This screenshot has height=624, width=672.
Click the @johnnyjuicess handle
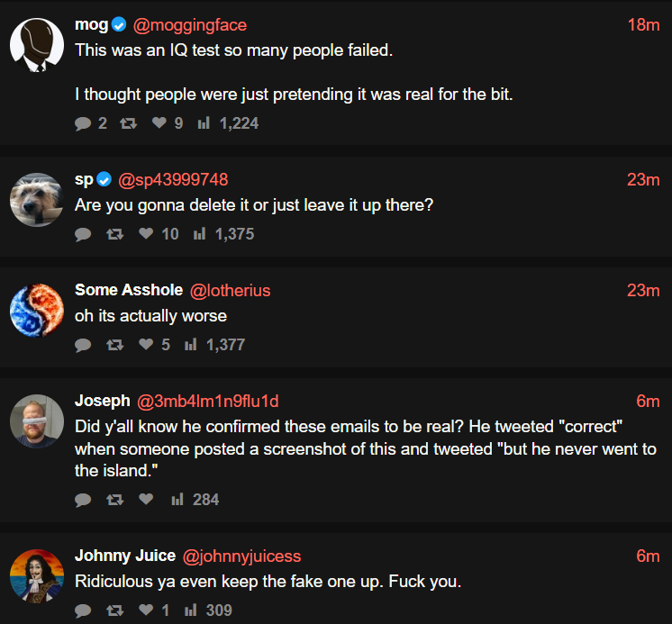242,556
